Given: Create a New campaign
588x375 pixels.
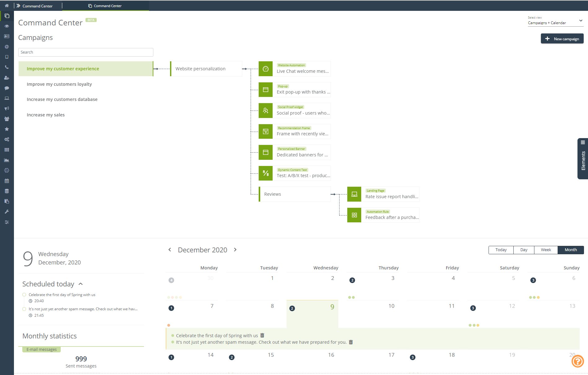Looking at the screenshot, I should click(562, 39).
